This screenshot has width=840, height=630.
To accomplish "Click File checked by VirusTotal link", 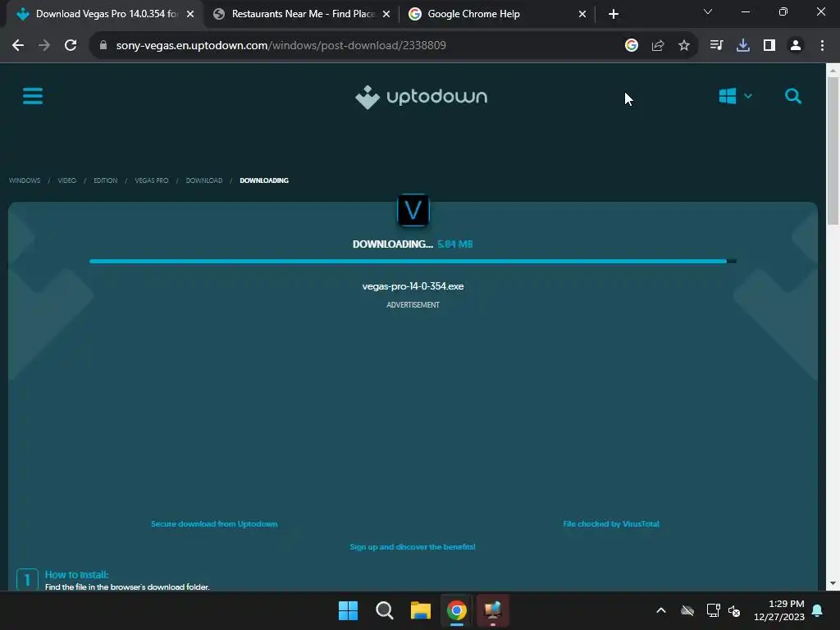I will click(611, 524).
